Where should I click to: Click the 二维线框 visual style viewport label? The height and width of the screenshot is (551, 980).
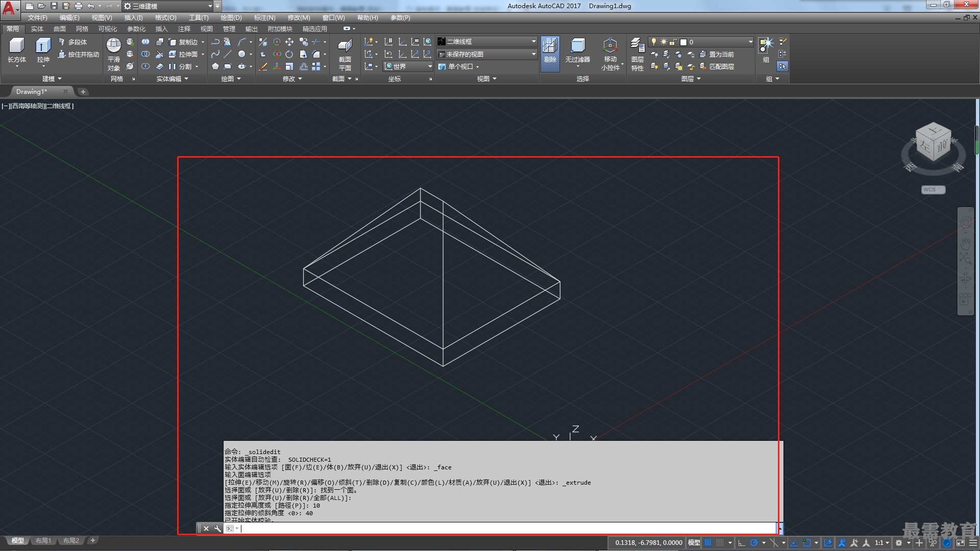click(x=59, y=106)
